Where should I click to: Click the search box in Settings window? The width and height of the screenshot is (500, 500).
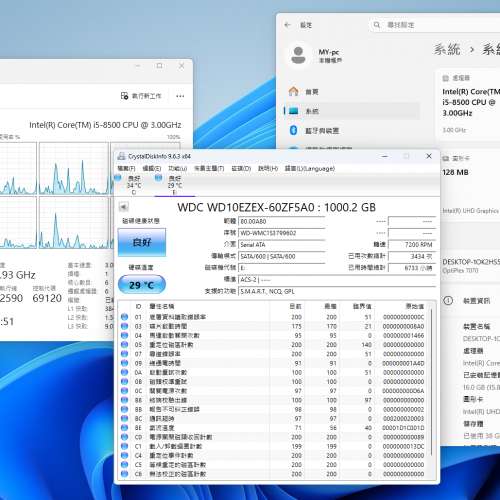point(435,25)
